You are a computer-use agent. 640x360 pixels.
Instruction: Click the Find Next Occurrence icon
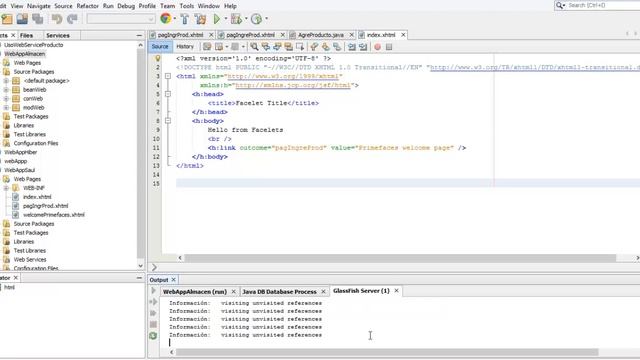[277, 47]
